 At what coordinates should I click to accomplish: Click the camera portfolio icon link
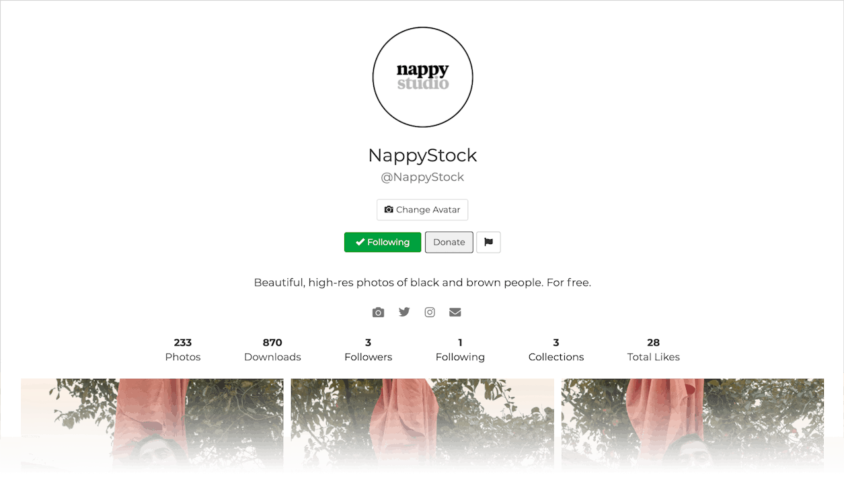click(378, 312)
